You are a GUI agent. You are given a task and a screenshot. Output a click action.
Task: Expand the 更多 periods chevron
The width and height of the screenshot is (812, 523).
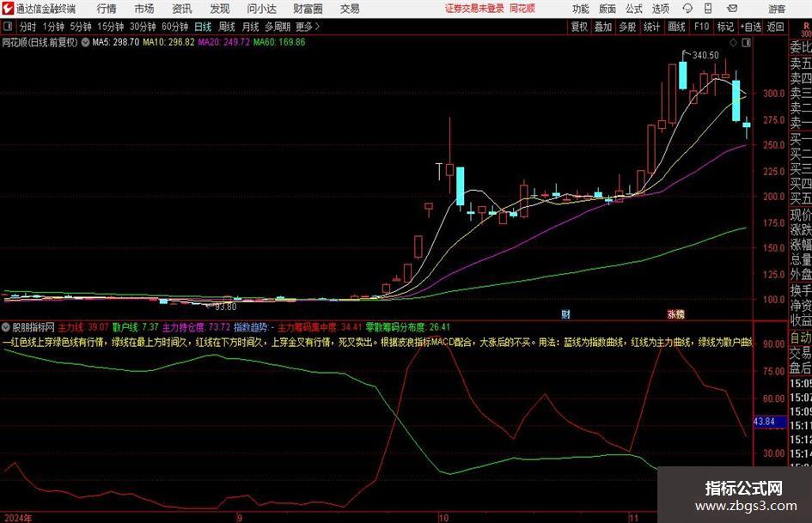308,27
